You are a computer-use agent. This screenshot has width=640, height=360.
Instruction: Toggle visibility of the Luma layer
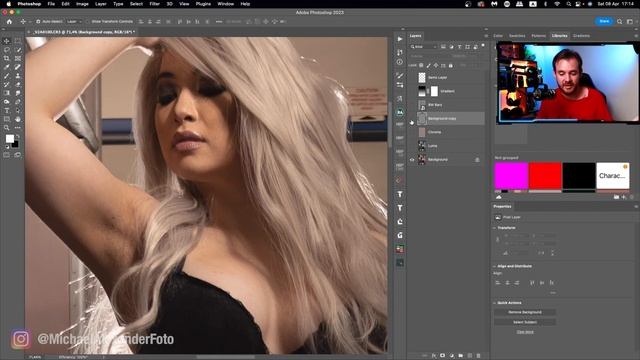[412, 146]
